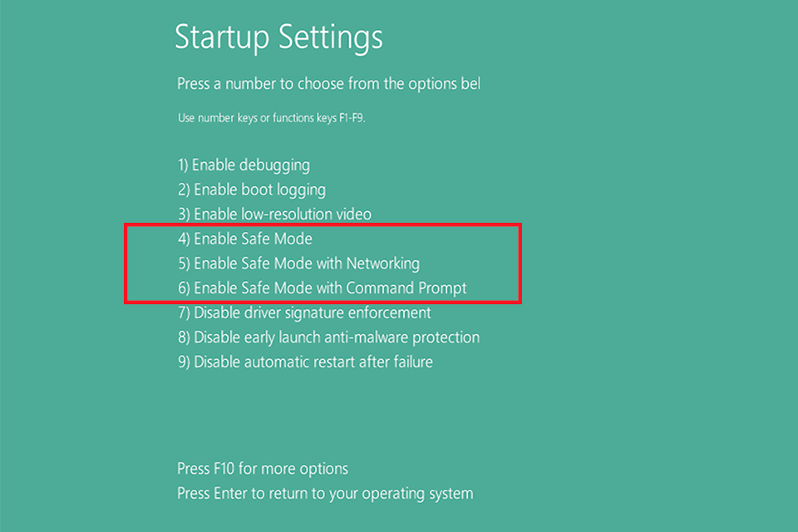
Task: Click the Startup Settings title
Action: pos(279,37)
